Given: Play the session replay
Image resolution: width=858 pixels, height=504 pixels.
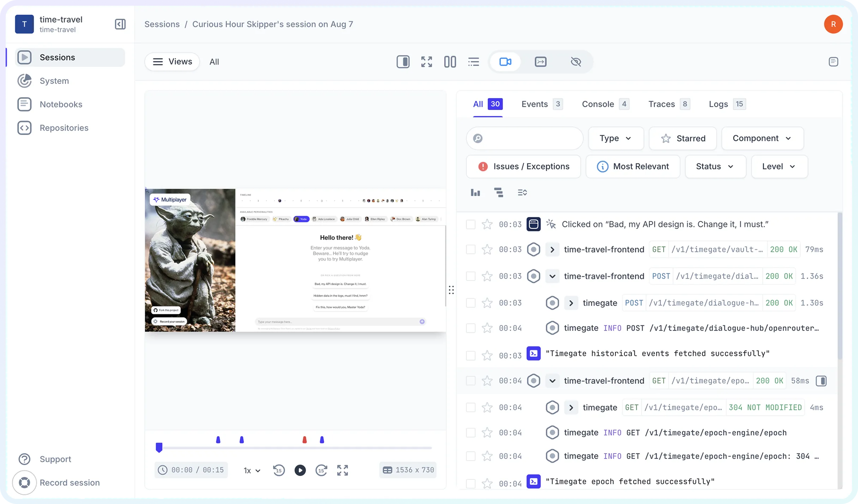Looking at the screenshot, I should tap(300, 470).
